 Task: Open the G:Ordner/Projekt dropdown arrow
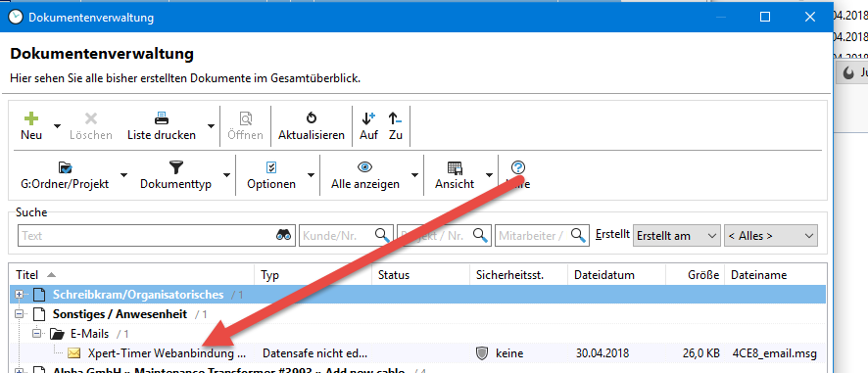123,175
